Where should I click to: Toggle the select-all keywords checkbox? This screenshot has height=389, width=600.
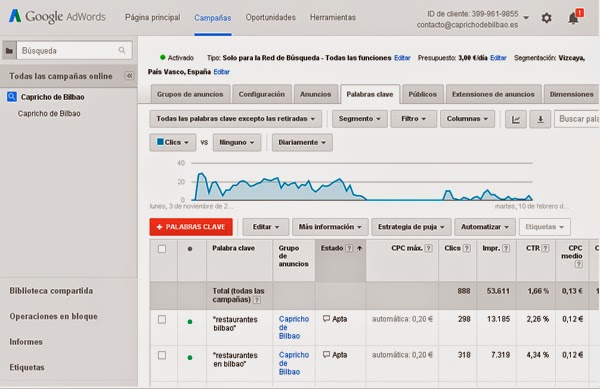pyautogui.click(x=162, y=249)
